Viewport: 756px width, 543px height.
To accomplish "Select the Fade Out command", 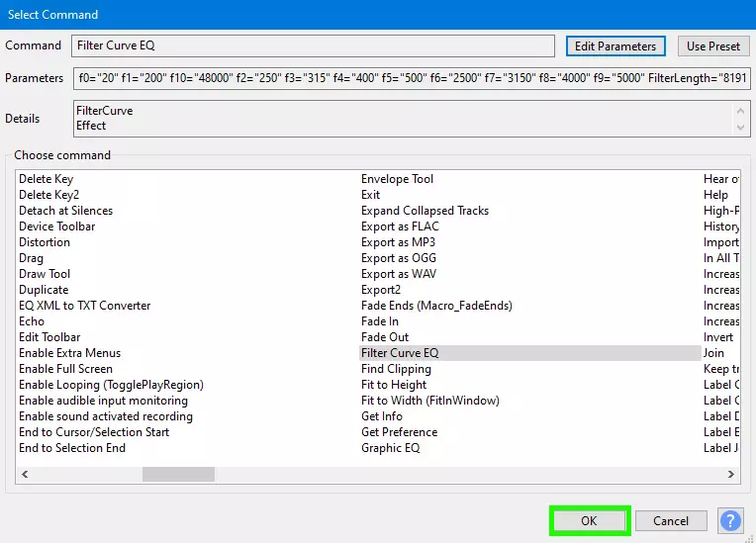I will click(385, 337).
